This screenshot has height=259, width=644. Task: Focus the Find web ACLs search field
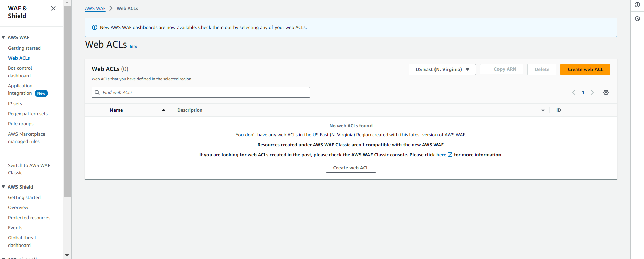point(201,92)
